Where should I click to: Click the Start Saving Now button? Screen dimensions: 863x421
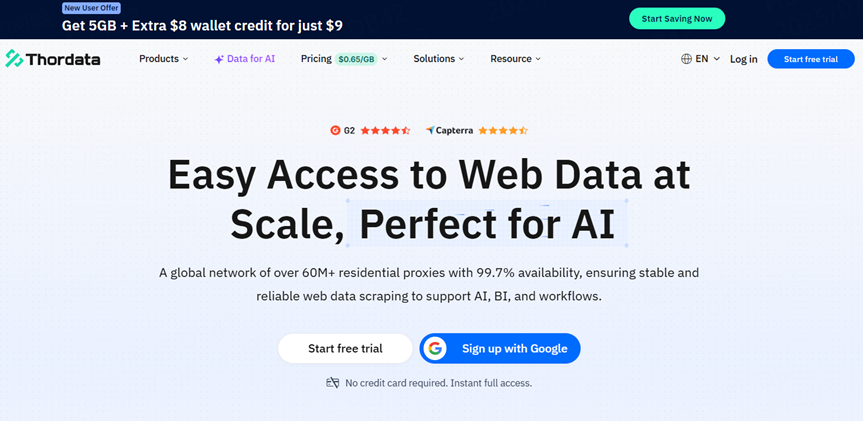pyautogui.click(x=677, y=19)
